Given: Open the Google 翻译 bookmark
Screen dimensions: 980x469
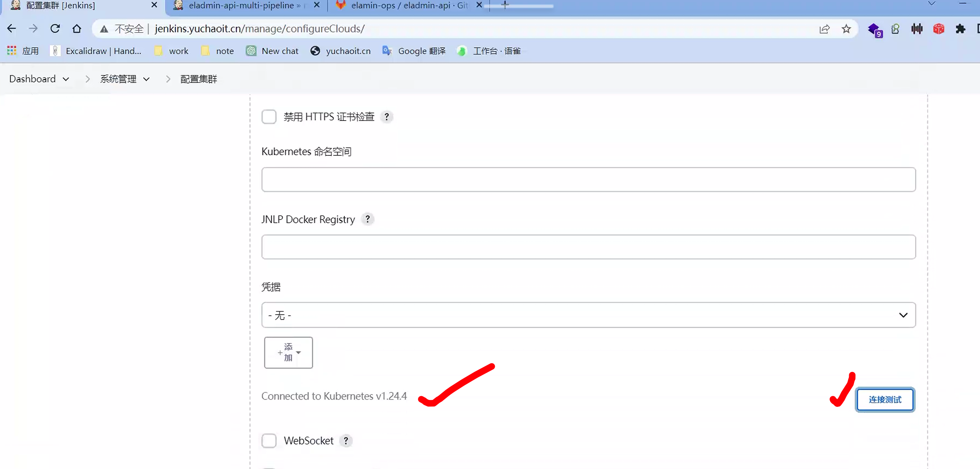Looking at the screenshot, I should tap(414, 51).
